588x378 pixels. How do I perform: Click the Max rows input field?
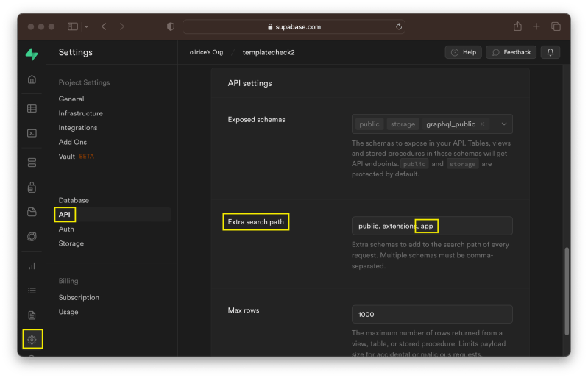[x=432, y=314]
